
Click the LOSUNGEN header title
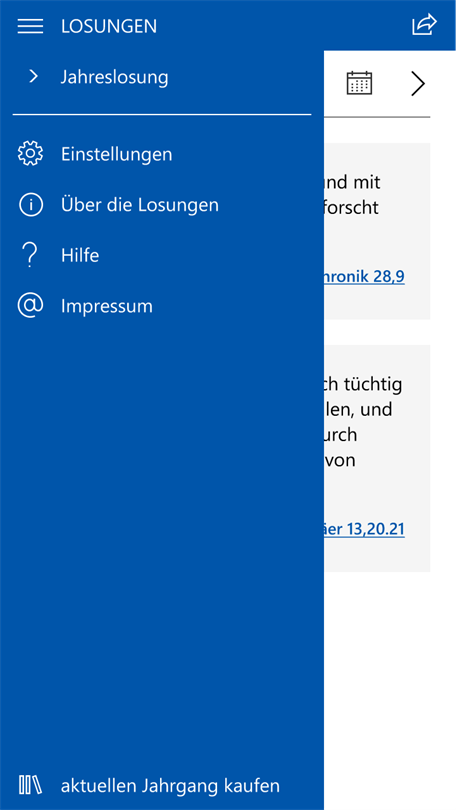tap(109, 26)
